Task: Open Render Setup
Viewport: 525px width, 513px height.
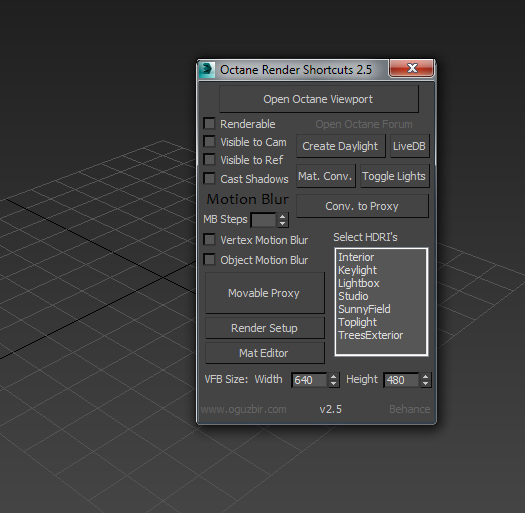Action: [x=265, y=328]
